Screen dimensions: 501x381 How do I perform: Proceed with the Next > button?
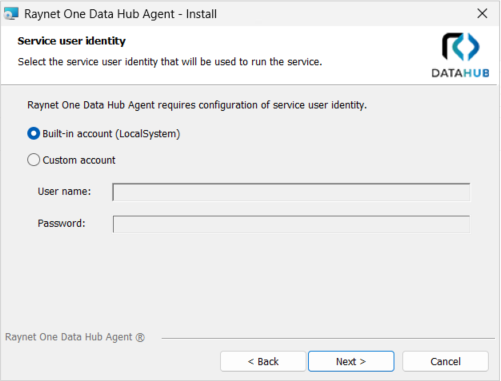(351, 361)
